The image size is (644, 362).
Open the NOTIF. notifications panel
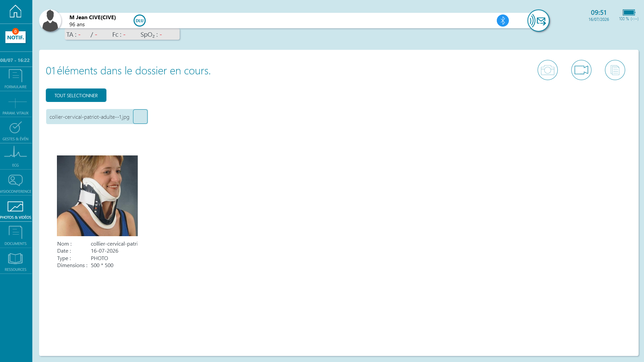point(15,36)
